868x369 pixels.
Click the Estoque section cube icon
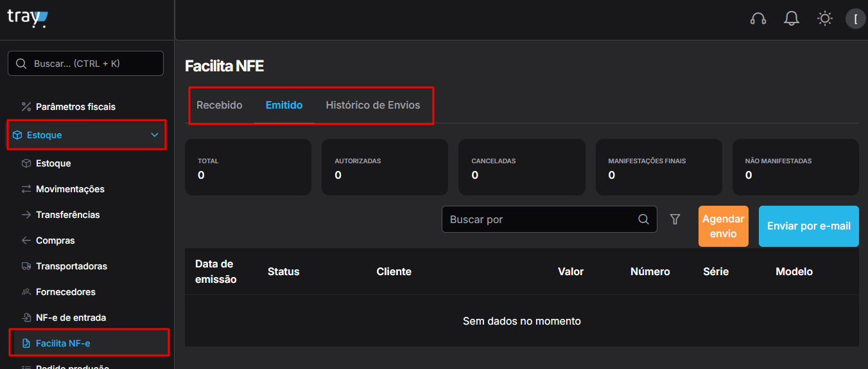tap(17, 135)
